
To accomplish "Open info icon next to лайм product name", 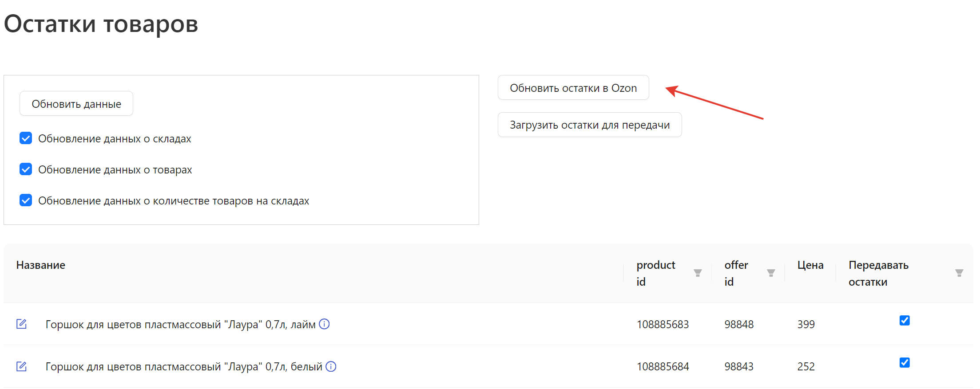I will pyautogui.click(x=325, y=324).
